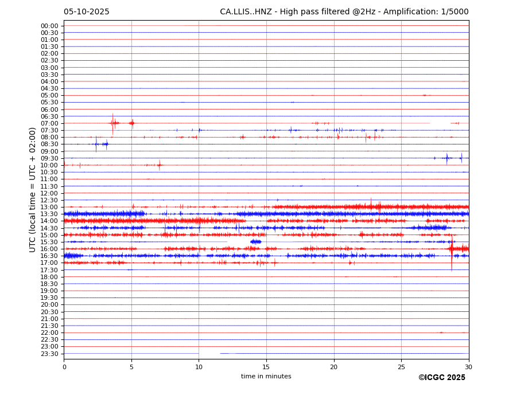This screenshot has width=532, height=399.
Task: Select the 00:00 time row label
Action: 49,26
